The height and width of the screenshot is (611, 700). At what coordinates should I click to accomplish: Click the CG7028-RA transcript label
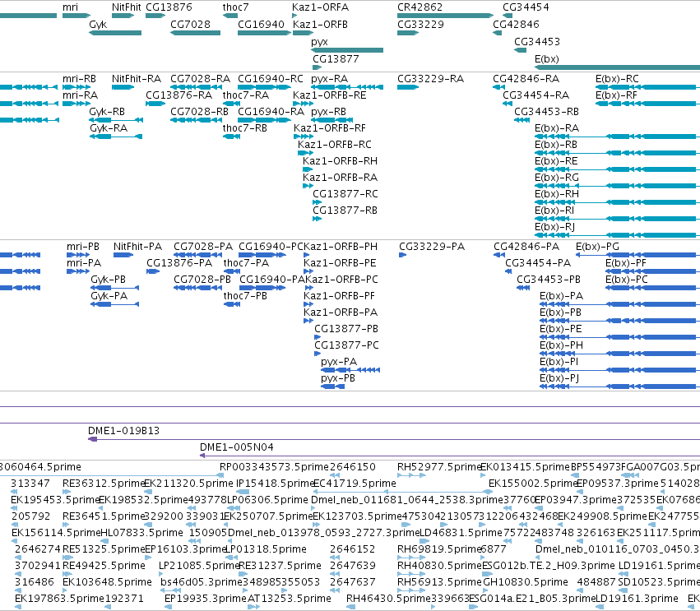coord(201,79)
